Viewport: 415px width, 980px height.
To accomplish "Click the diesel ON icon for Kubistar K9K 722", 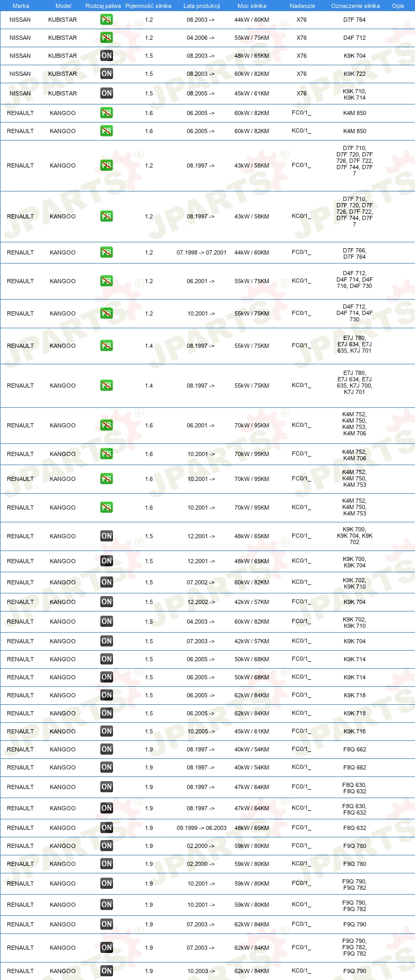I will tap(107, 74).
